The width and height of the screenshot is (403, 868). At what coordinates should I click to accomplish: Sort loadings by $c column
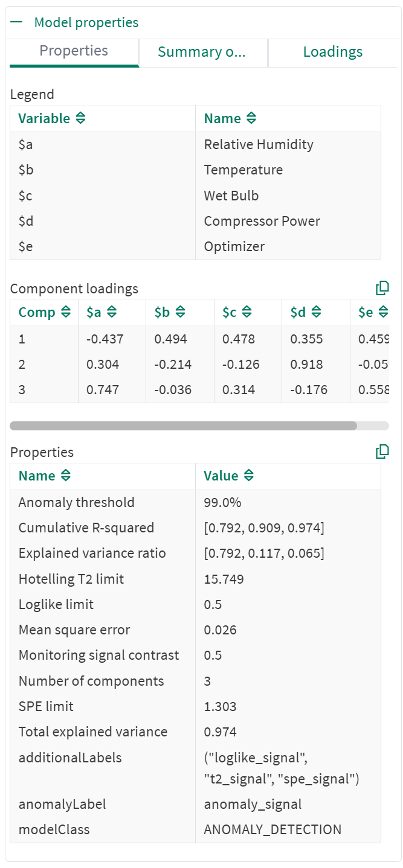pyautogui.click(x=247, y=313)
